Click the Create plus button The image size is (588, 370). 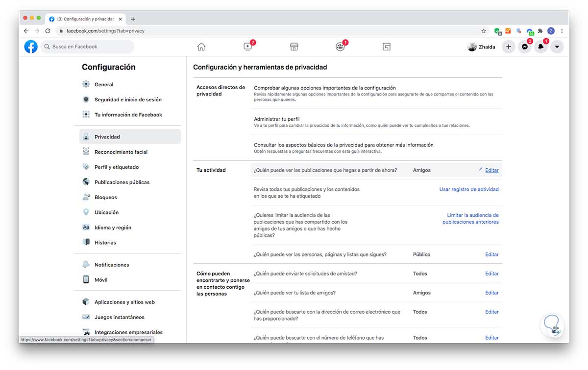(x=509, y=47)
